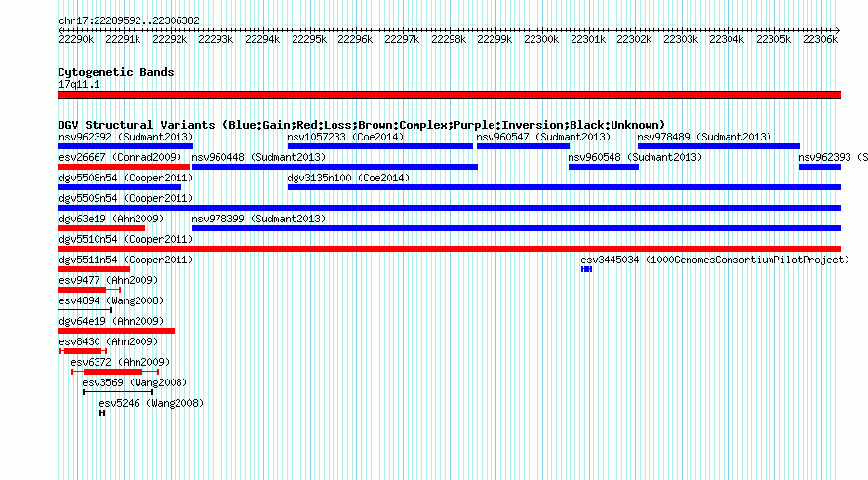The image size is (868, 480).
Task: Click the 22298k ruler position
Action: coord(449,39)
